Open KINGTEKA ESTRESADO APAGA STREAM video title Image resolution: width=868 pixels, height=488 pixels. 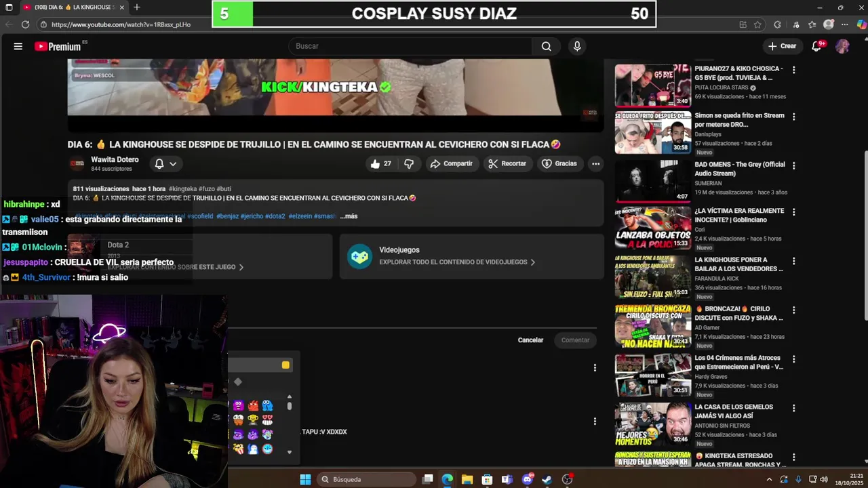tap(740, 460)
